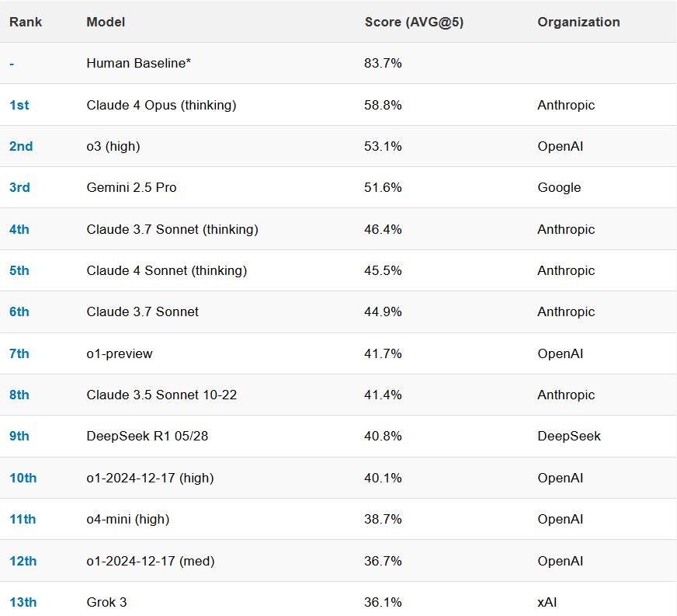Click the 1st rank link
This screenshot has width=677, height=616.
pyautogui.click(x=19, y=105)
